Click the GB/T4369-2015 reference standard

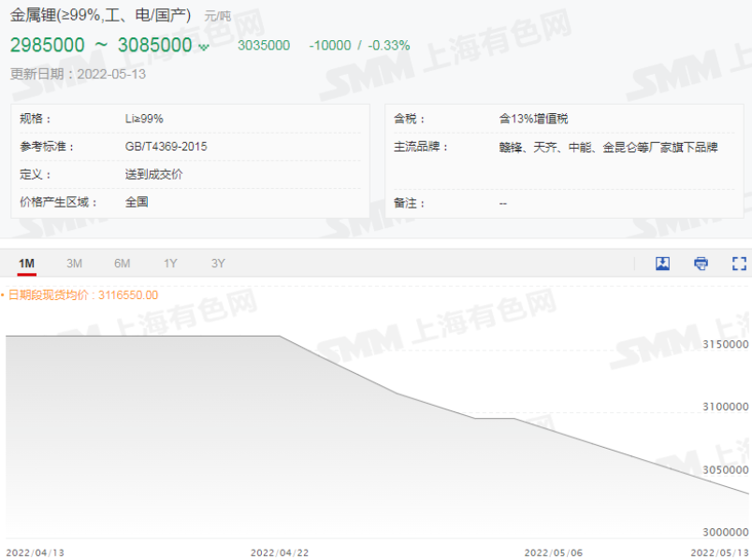point(166,147)
